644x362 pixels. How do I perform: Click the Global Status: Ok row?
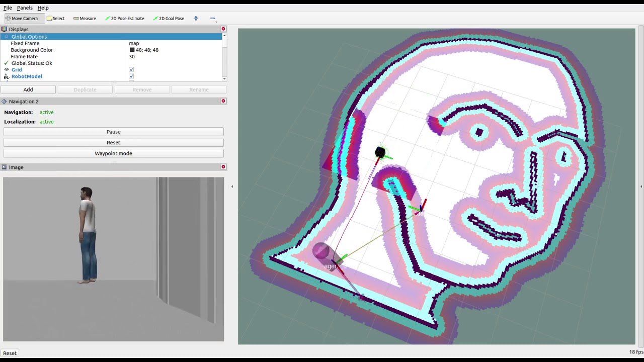pos(32,63)
